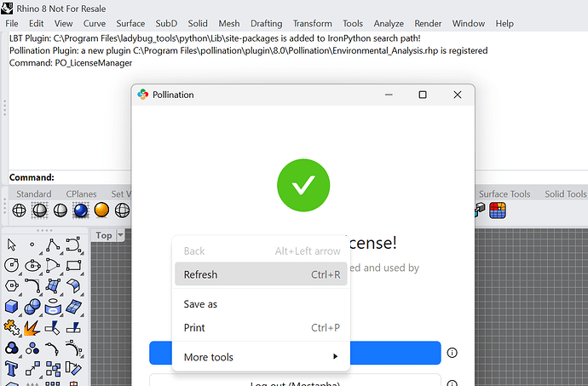Viewport: 588px width, 386px height.
Task: Switch to the Solid Tools toolbar tab
Action: [x=565, y=194]
